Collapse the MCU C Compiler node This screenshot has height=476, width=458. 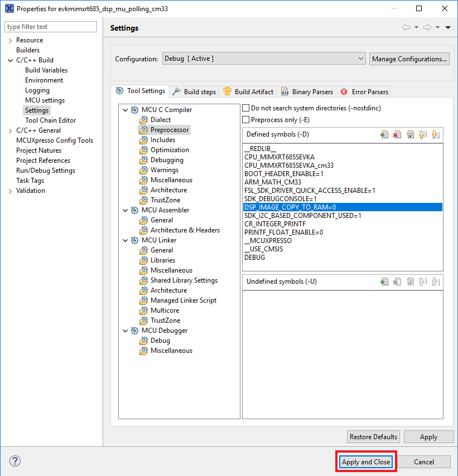coord(126,110)
